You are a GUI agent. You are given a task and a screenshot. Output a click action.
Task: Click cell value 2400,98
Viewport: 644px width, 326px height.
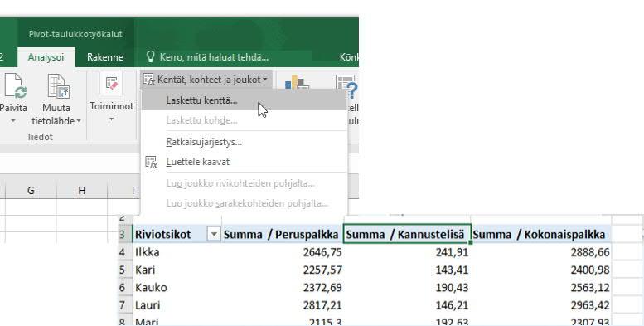tap(590, 270)
